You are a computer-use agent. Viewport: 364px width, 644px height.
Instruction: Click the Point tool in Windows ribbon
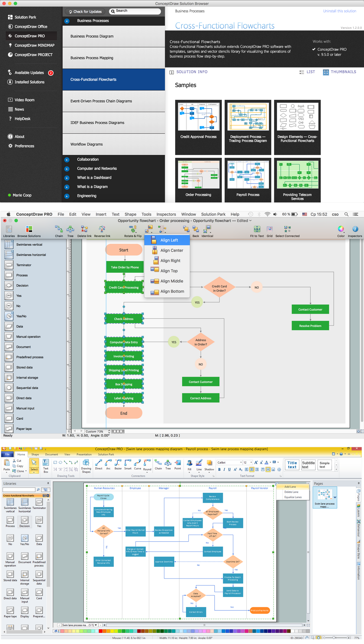coord(178,465)
